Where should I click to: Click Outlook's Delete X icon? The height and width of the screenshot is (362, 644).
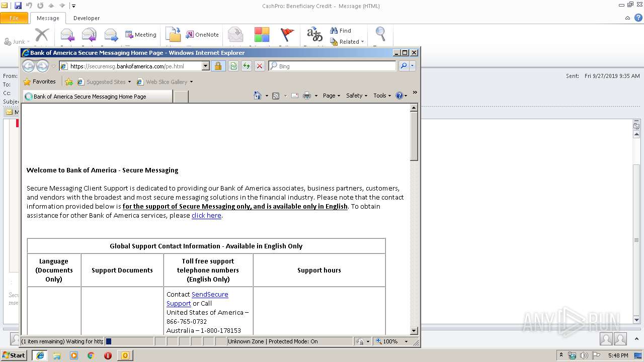pyautogui.click(x=42, y=35)
